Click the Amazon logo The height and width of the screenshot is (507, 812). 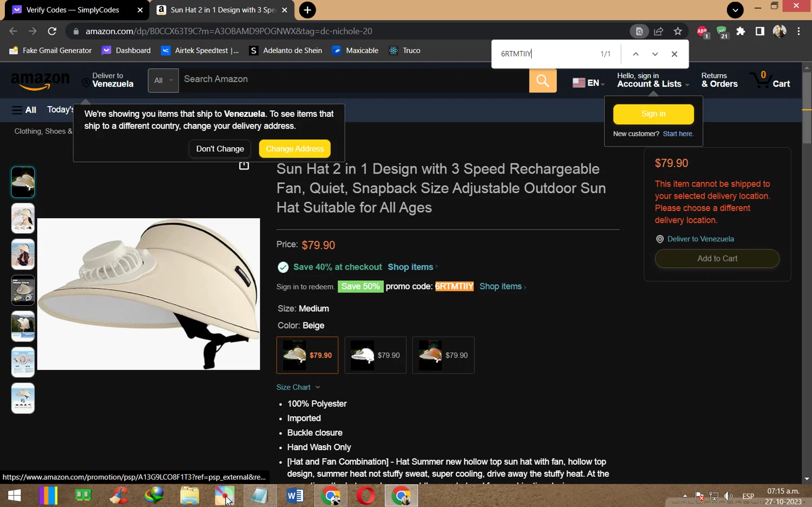pyautogui.click(x=40, y=81)
